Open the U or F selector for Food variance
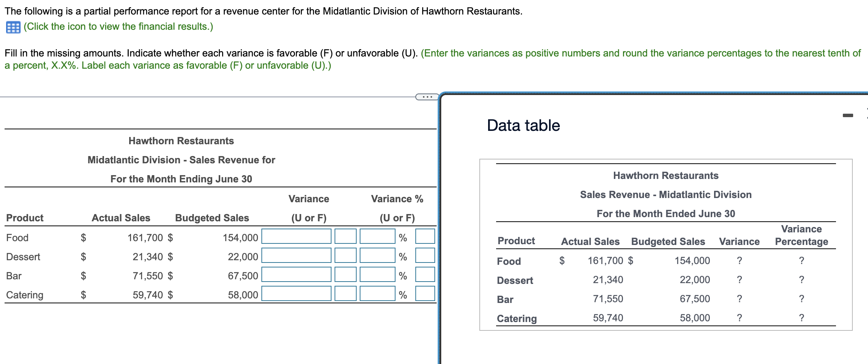 pos(345,237)
